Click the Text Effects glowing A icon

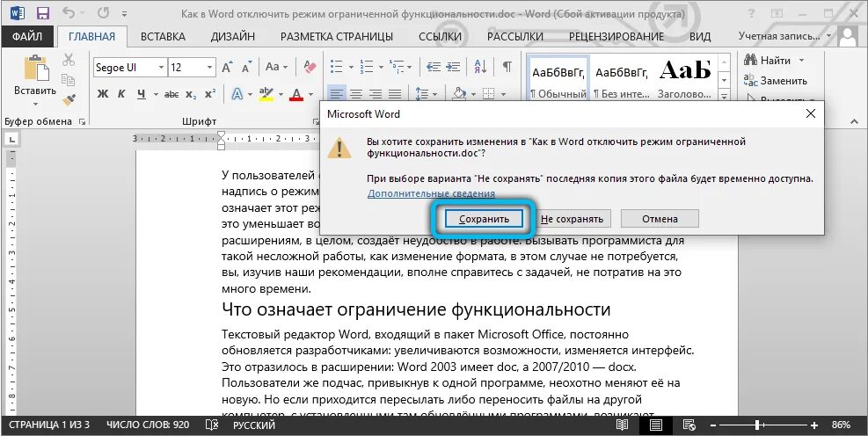click(x=237, y=94)
